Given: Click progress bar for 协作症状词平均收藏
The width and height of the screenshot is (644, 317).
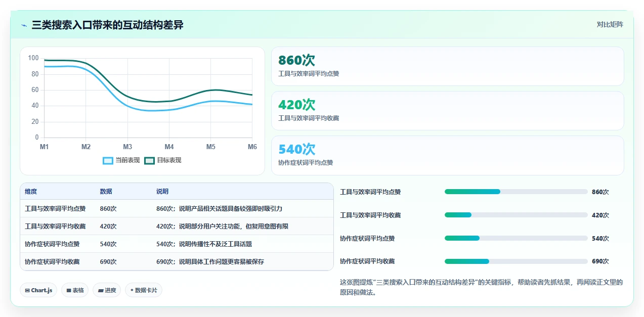Looking at the screenshot, I should 516,261.
